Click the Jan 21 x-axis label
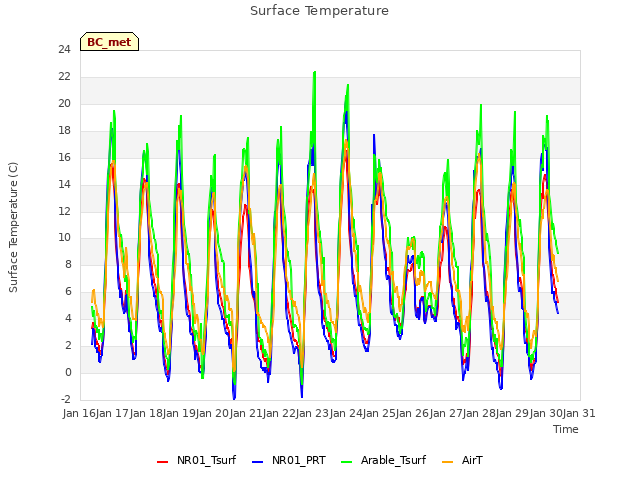This screenshot has height=480, width=640. pyautogui.click(x=246, y=413)
